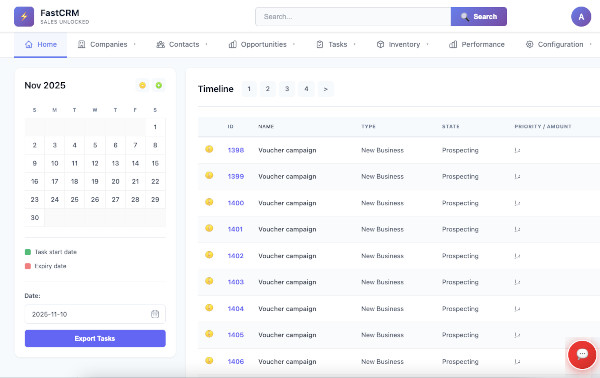Go to the Performance page
This screenshot has width=600, height=378.
click(477, 44)
